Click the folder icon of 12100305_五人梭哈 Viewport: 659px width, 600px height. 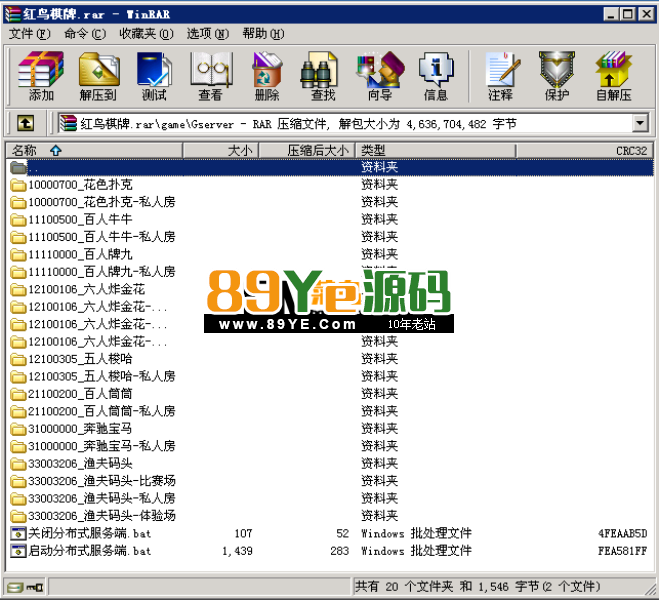[18, 359]
